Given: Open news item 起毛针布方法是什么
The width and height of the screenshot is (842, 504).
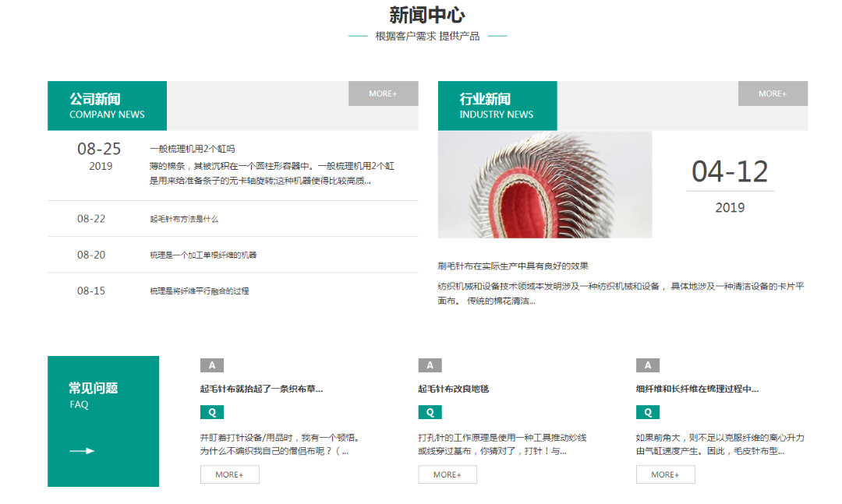Looking at the screenshot, I should click(x=184, y=219).
